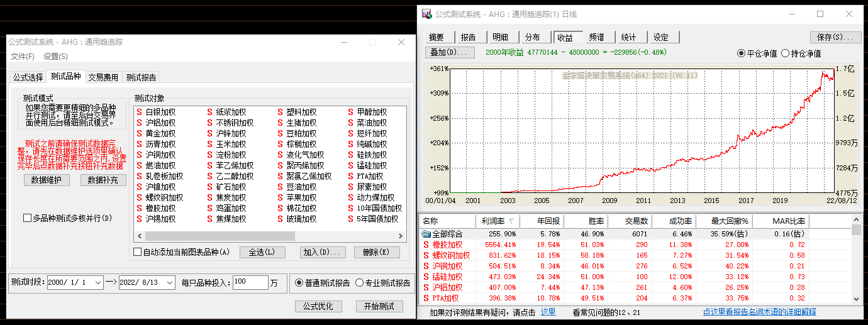Open the start date 2000/1/1 dropdown
The width and height of the screenshot is (868, 325).
pos(97,283)
